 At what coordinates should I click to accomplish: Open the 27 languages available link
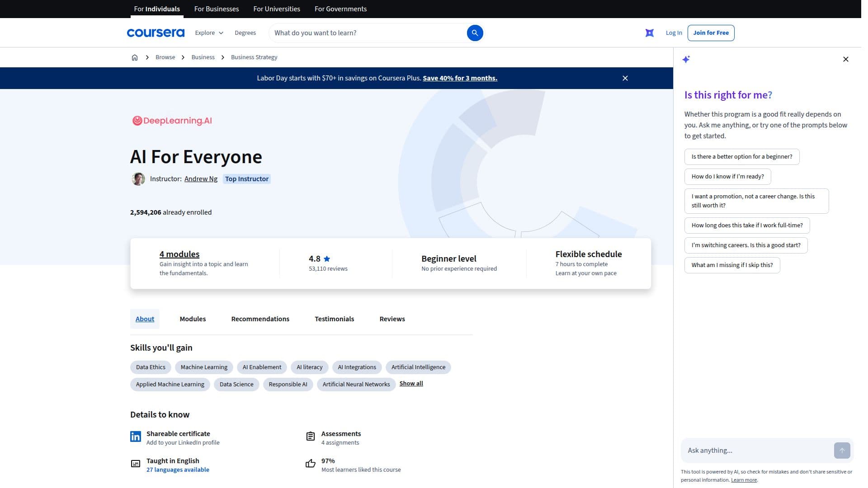tap(178, 470)
